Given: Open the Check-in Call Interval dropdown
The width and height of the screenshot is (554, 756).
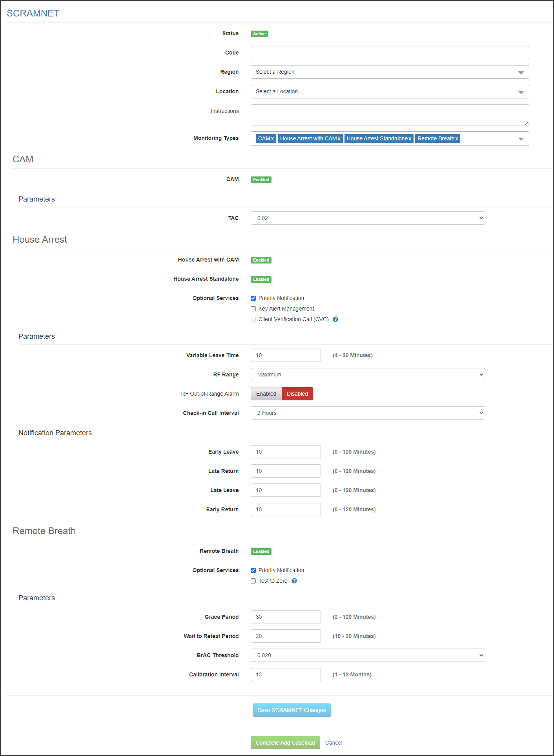Looking at the screenshot, I should pos(368,413).
